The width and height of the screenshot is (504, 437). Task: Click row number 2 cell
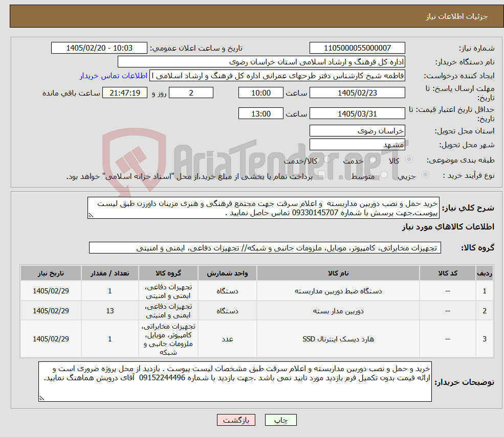pyautogui.click(x=485, y=311)
